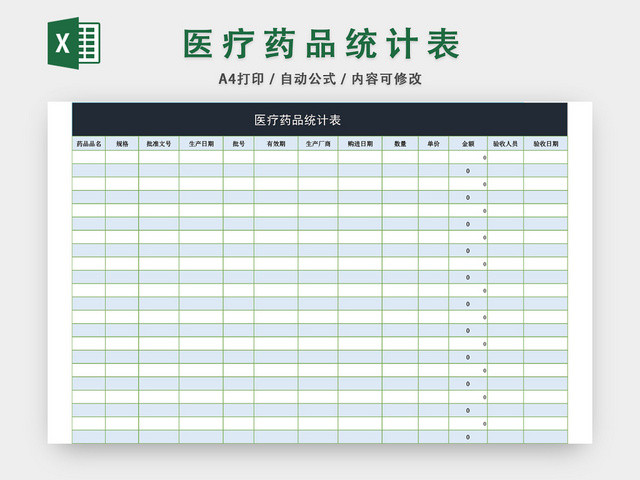The height and width of the screenshot is (480, 640).
Task: Select the 验收人员 column header
Action: coord(505,144)
